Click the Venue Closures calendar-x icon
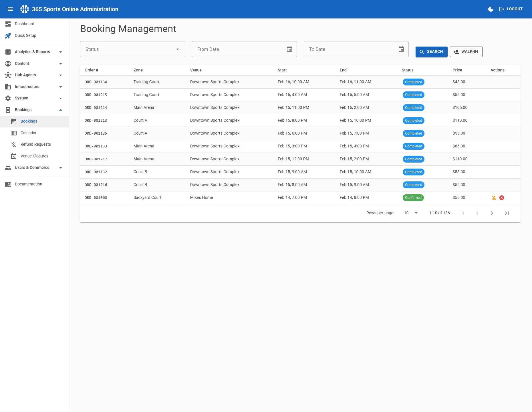Screen dimensions: 532x412 click(x=14, y=156)
